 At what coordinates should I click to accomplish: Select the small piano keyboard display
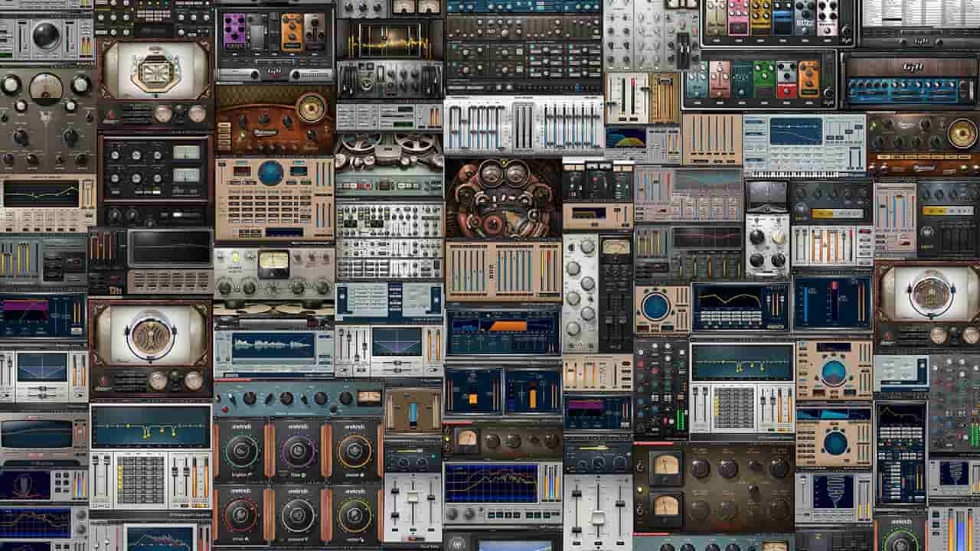pyautogui.click(x=794, y=174)
